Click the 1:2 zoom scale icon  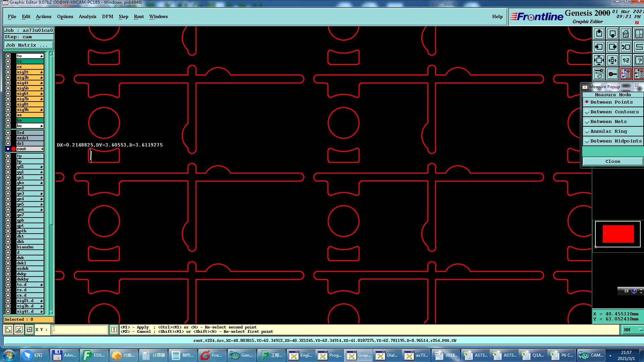626,61
